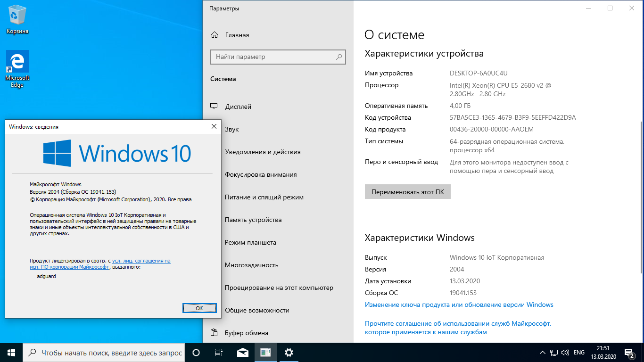Open the volume speaker tray icon
This screenshot has width=644, height=362.
(565, 353)
